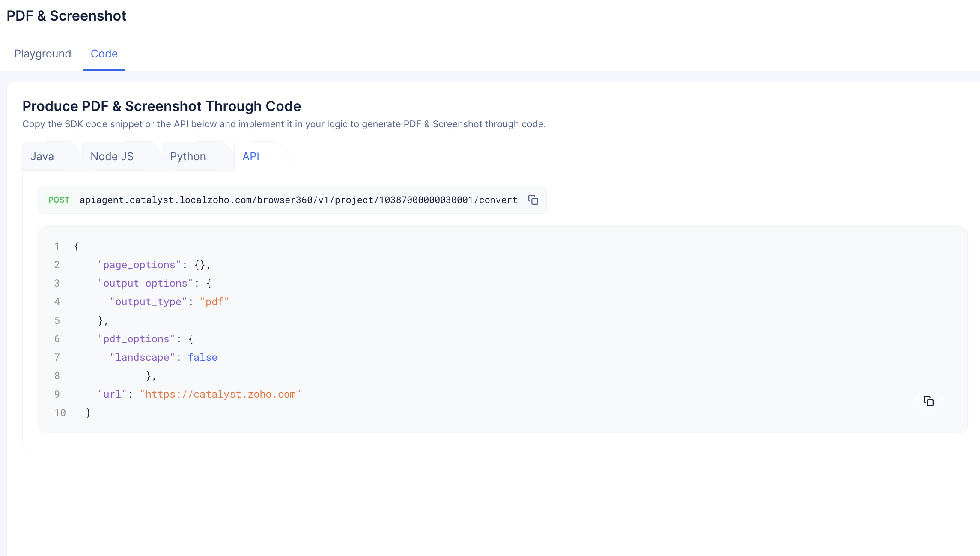
Task: Click the Produce PDF & Screenshot Through Code heading
Action: 161,106
